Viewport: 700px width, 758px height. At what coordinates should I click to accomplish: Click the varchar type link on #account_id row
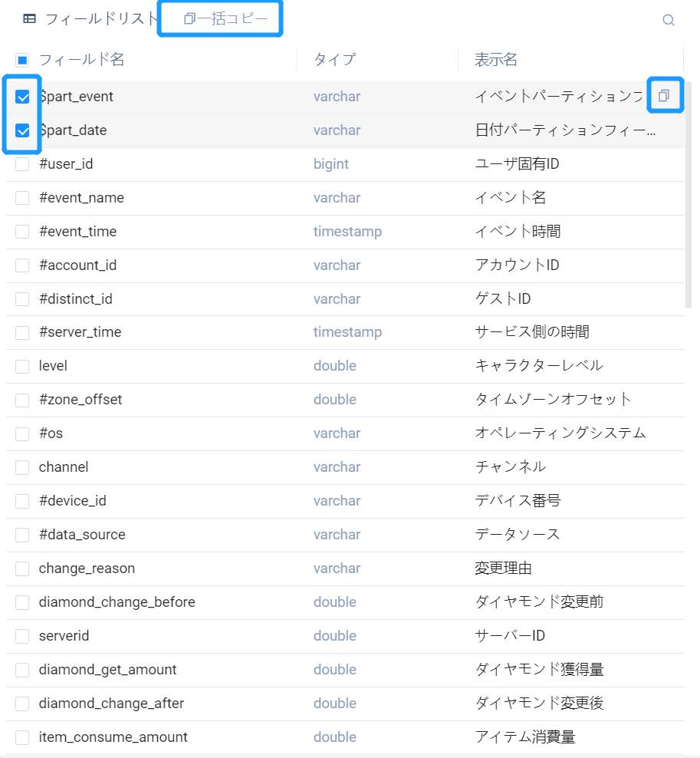point(337,265)
